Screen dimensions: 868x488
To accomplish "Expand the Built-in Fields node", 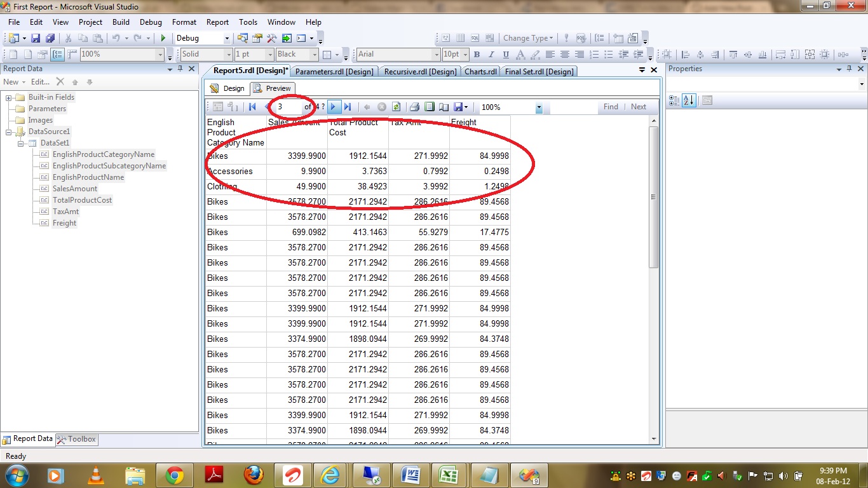I will coord(9,97).
